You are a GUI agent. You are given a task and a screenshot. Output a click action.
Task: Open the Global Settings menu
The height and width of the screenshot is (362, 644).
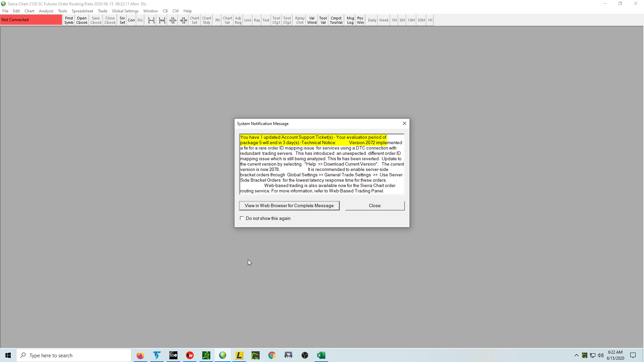(125, 11)
